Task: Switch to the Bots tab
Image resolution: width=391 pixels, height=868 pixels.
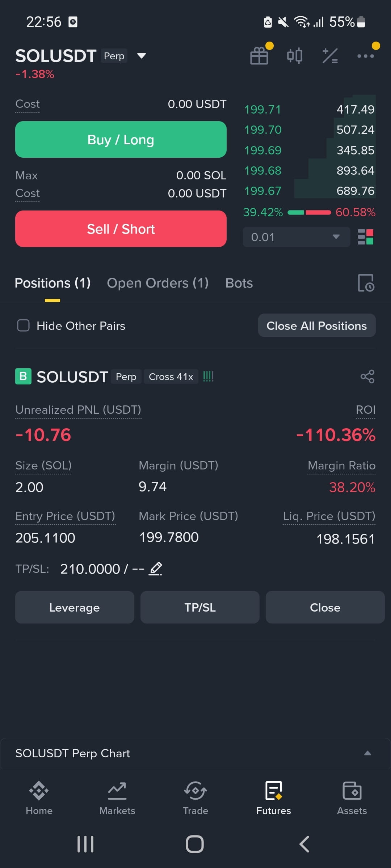Action: tap(239, 283)
